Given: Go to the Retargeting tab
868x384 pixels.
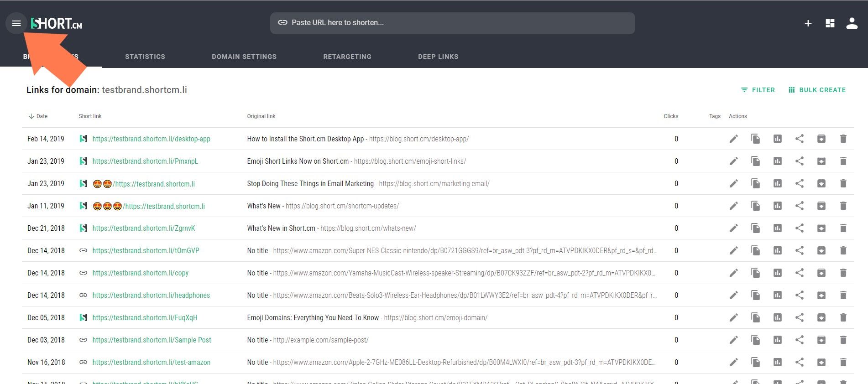Looking at the screenshot, I should [347, 57].
